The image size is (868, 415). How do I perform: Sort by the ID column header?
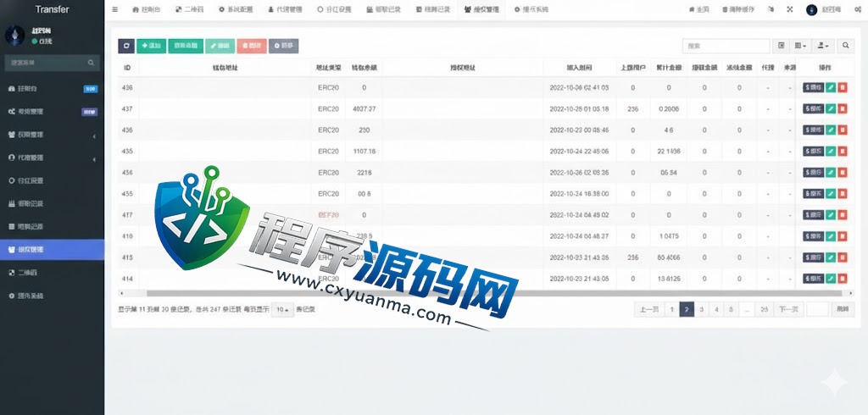click(127, 68)
